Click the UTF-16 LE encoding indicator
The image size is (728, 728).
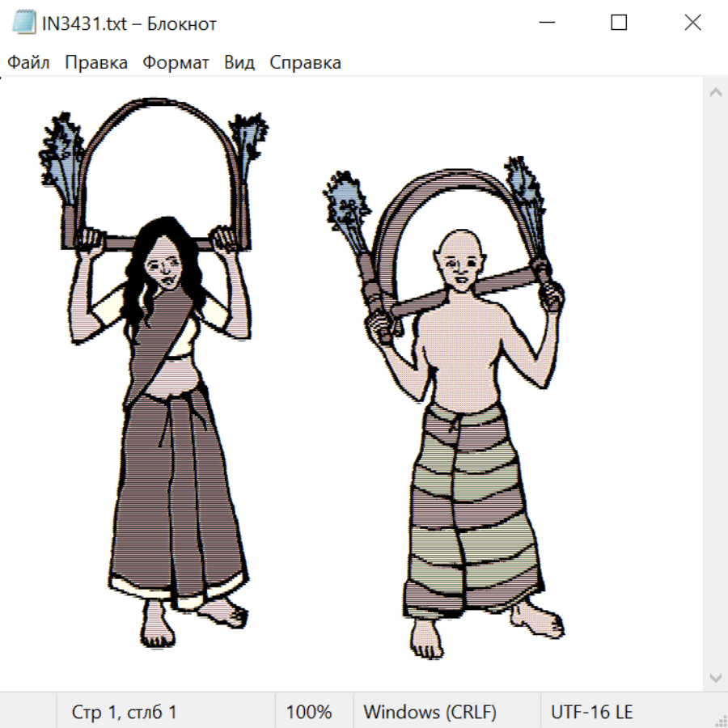pos(591,712)
